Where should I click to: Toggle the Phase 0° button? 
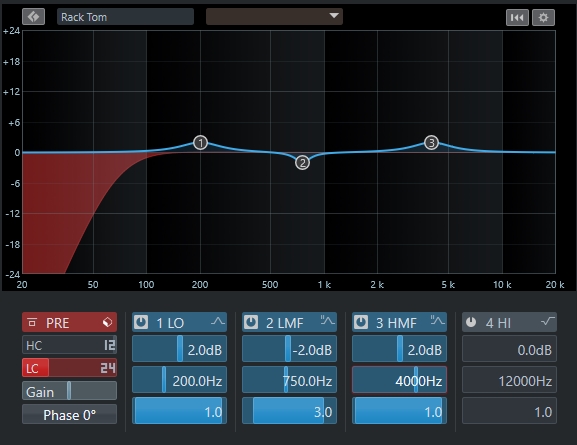pyautogui.click(x=70, y=414)
